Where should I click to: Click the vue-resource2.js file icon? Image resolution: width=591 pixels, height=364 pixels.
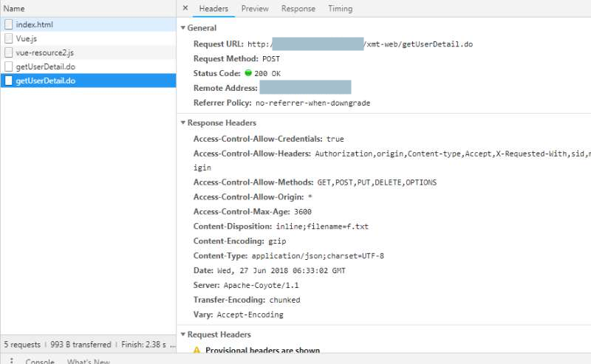[9, 52]
